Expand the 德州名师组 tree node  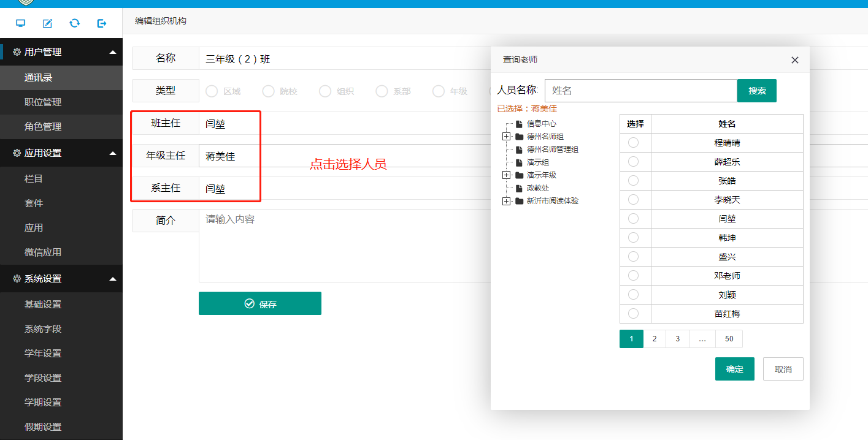[x=506, y=137]
